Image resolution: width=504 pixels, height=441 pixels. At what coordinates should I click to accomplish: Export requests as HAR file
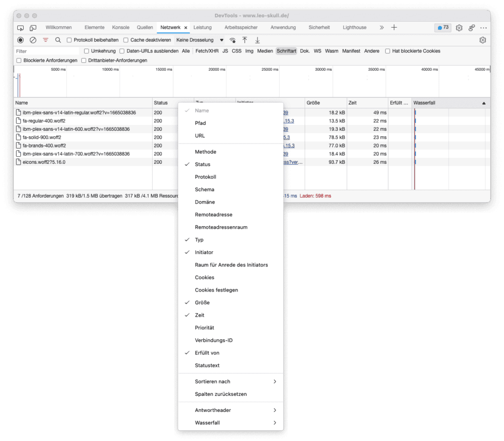[257, 40]
